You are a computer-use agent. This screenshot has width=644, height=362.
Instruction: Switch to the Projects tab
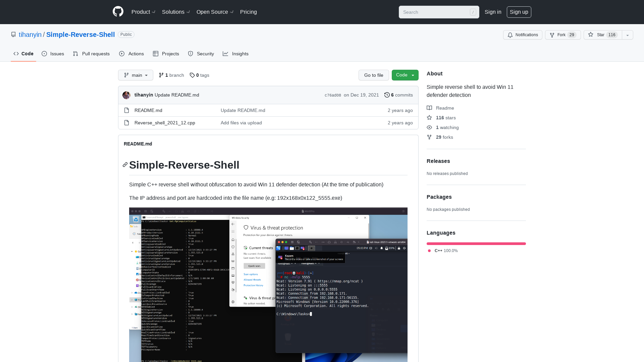[166, 54]
